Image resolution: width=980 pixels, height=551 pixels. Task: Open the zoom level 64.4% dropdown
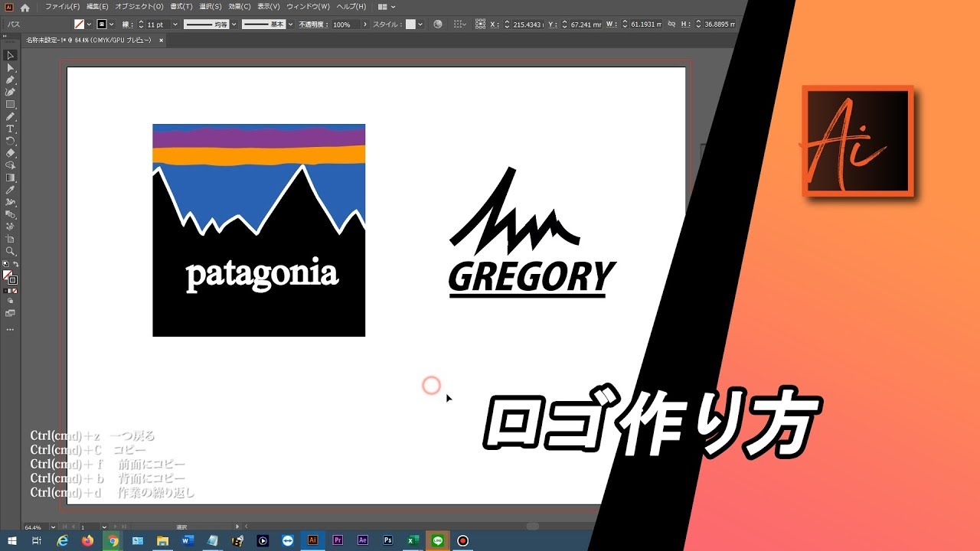[x=53, y=527]
